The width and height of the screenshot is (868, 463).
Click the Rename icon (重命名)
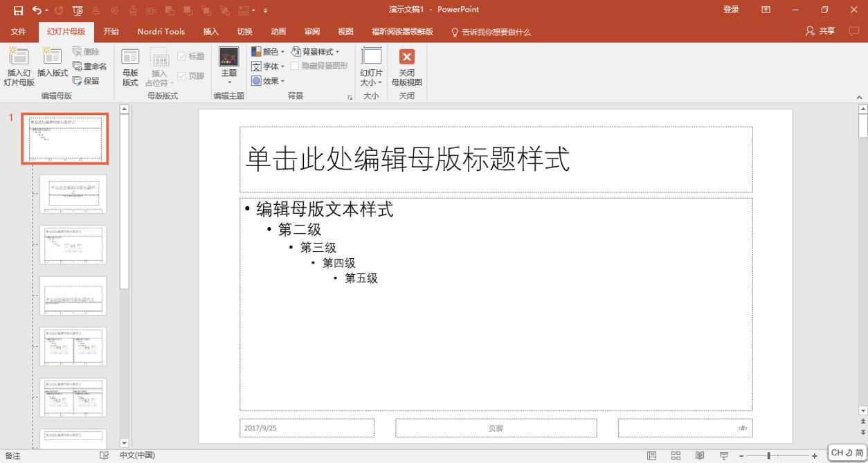pyautogui.click(x=90, y=66)
